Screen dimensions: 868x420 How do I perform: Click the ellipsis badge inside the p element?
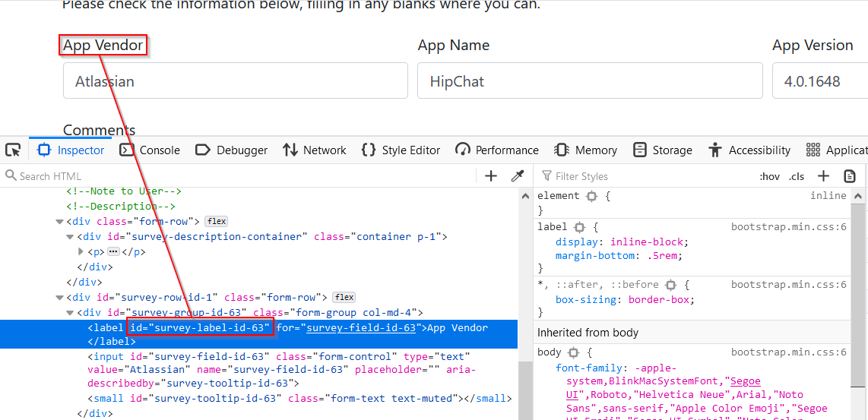(113, 252)
